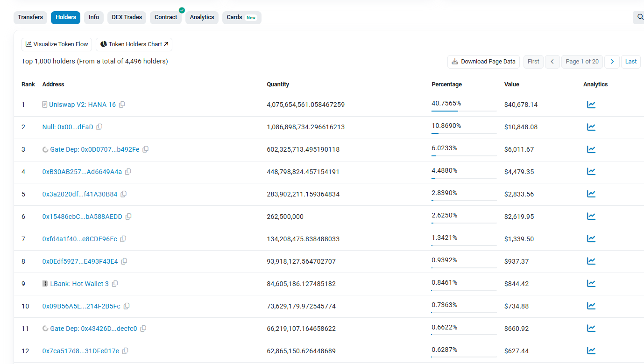Open address 0x09B56A5E...214F2B5Fc

(81, 306)
